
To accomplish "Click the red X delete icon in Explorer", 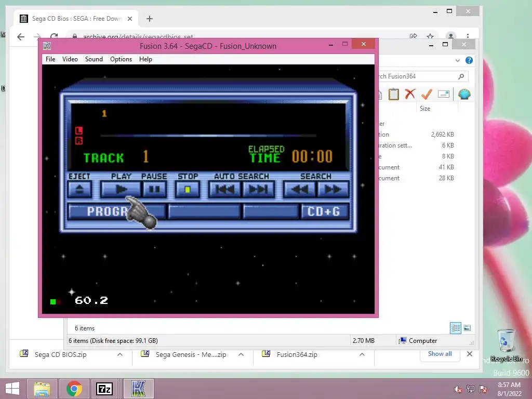I will (x=410, y=94).
